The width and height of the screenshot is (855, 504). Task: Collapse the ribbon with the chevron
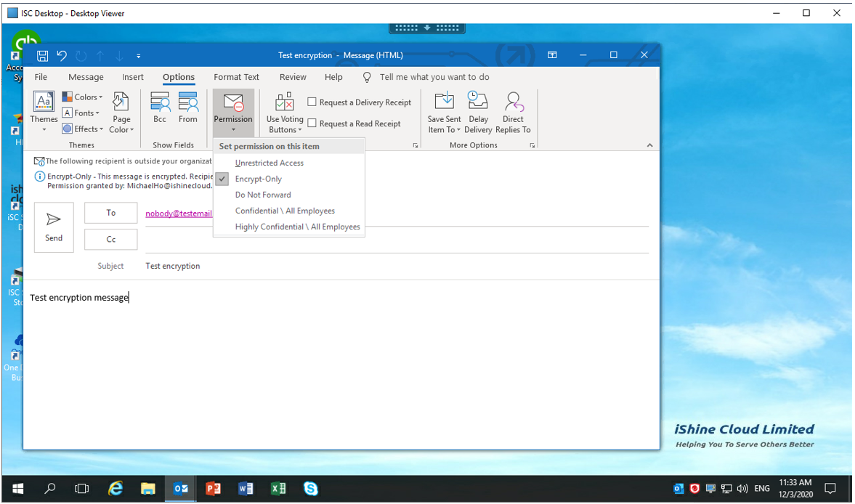650,145
